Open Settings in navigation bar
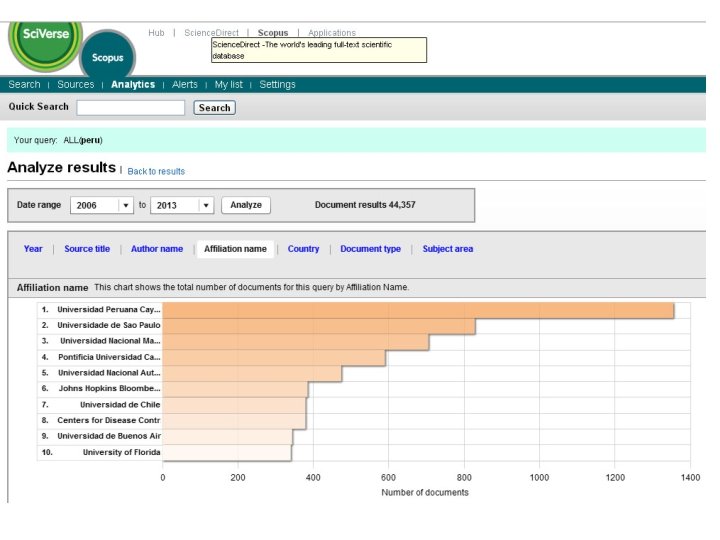This screenshot has width=720, height=540. (x=277, y=84)
